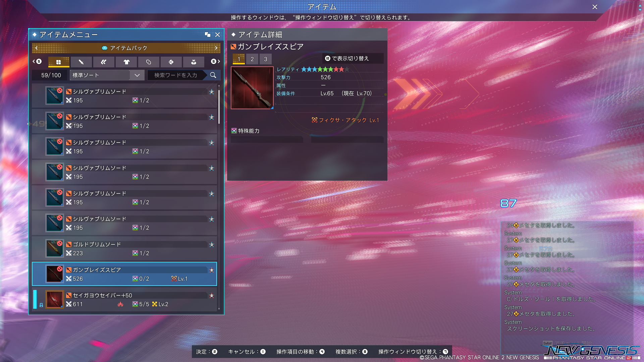Switch to detail page 3 tab

[x=266, y=59]
